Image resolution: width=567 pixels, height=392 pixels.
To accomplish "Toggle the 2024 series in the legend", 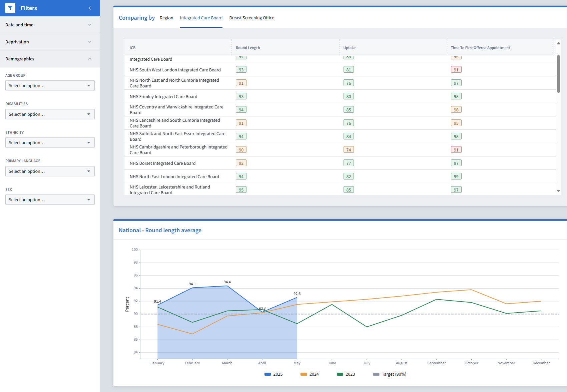I will click(310, 374).
